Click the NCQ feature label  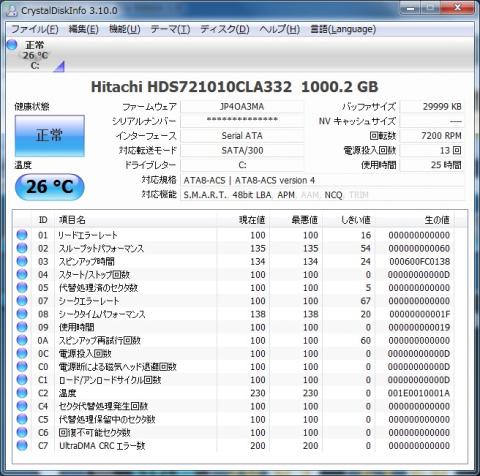(x=333, y=195)
